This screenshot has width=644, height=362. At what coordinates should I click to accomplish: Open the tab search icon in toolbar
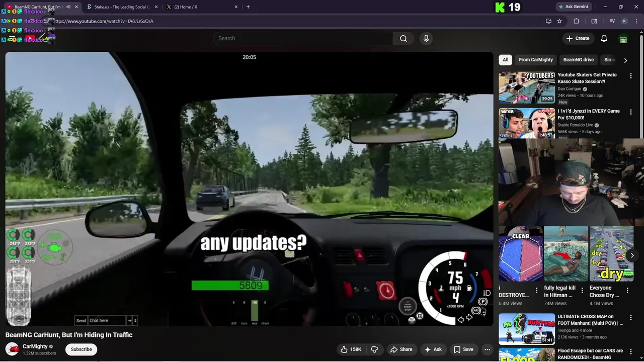click(x=594, y=21)
